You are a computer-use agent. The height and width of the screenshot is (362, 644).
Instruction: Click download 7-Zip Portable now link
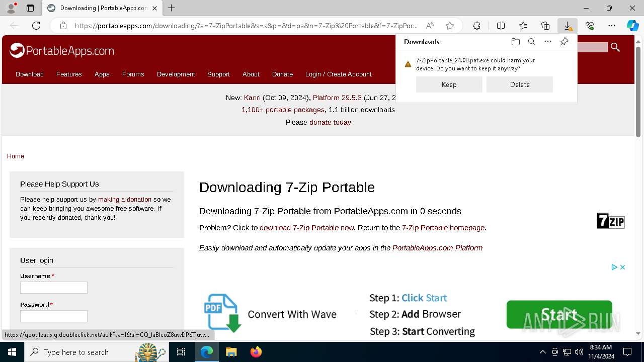click(306, 228)
